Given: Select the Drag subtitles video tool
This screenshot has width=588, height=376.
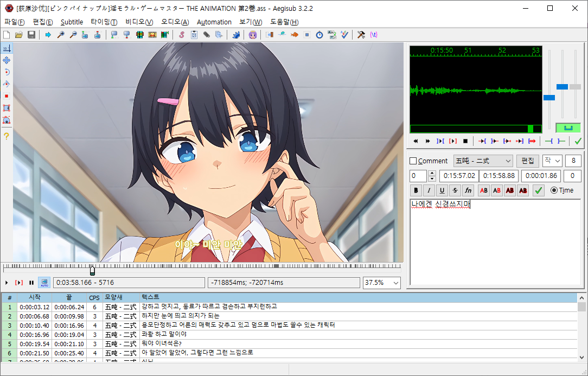Looking at the screenshot, I should (x=7, y=60).
